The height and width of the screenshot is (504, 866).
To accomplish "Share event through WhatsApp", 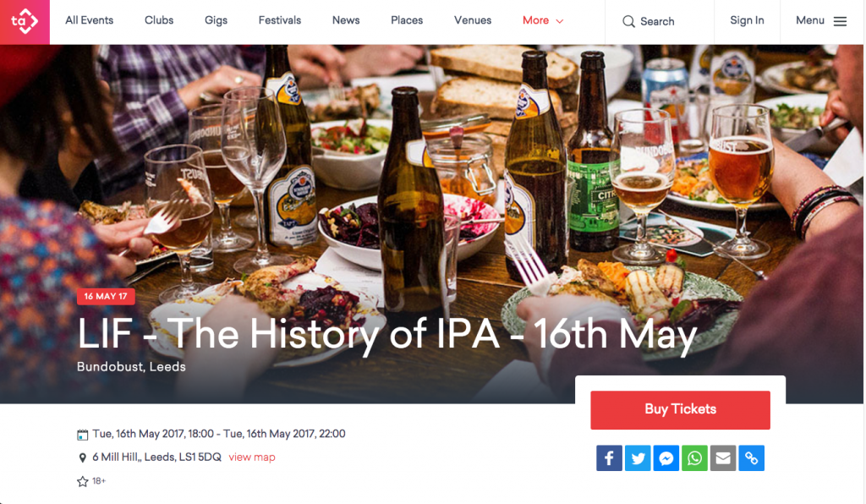I will click(695, 458).
